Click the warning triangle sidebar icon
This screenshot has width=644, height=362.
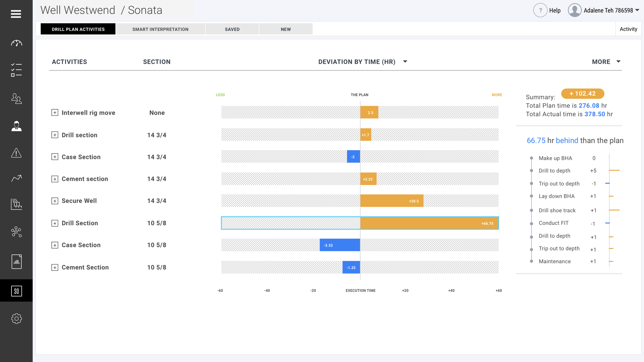tap(16, 153)
